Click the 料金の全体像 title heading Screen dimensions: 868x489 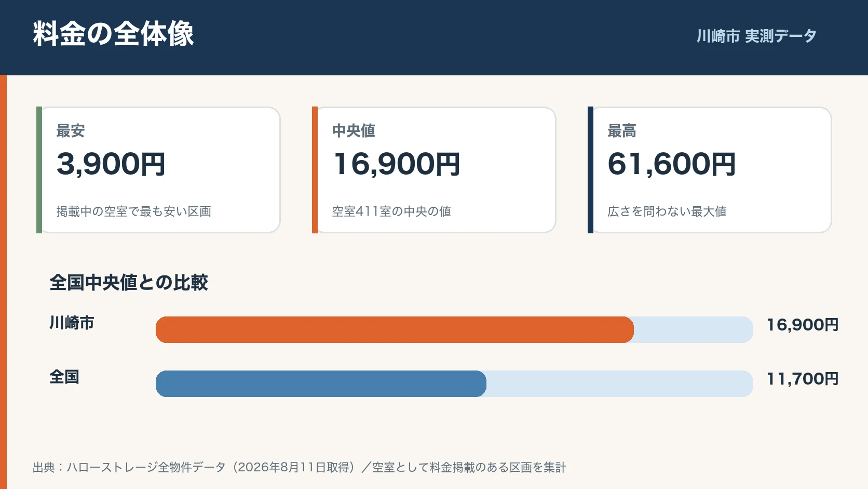pyautogui.click(x=113, y=34)
